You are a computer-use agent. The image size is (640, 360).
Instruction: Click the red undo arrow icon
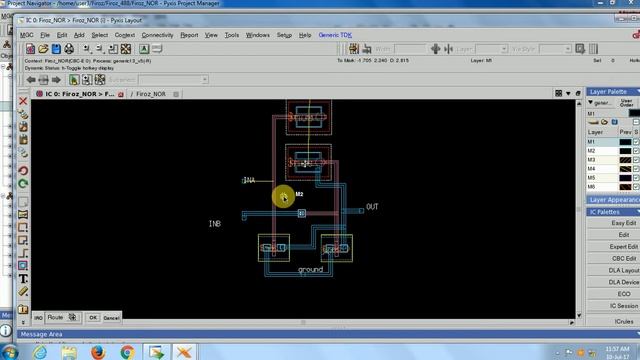(23, 171)
